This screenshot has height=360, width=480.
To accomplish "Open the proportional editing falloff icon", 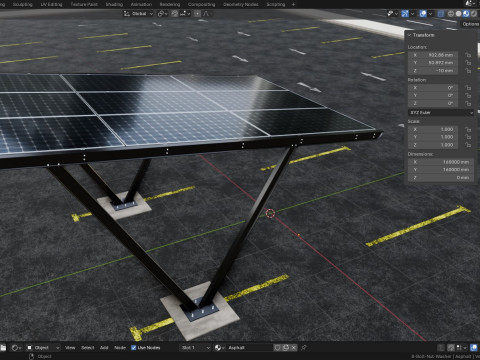I will click(x=206, y=14).
